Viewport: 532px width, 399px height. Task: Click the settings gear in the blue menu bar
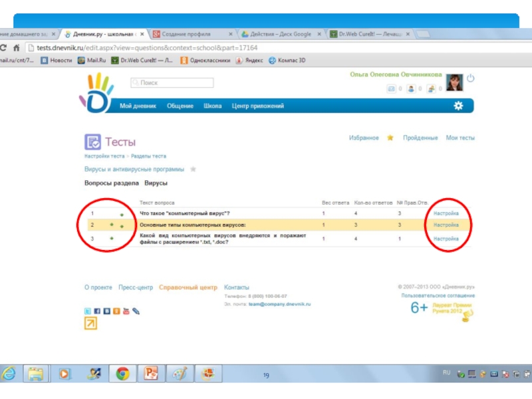(458, 106)
